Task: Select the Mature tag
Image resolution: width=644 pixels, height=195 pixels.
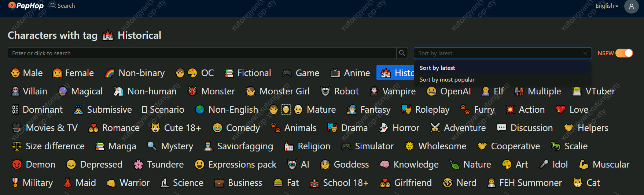Action: (x=302, y=109)
